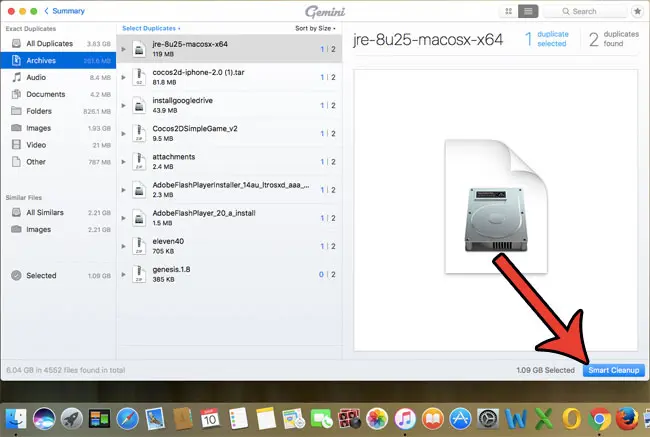
Task: Open Finder from the Dock
Action: pyautogui.click(x=16, y=419)
